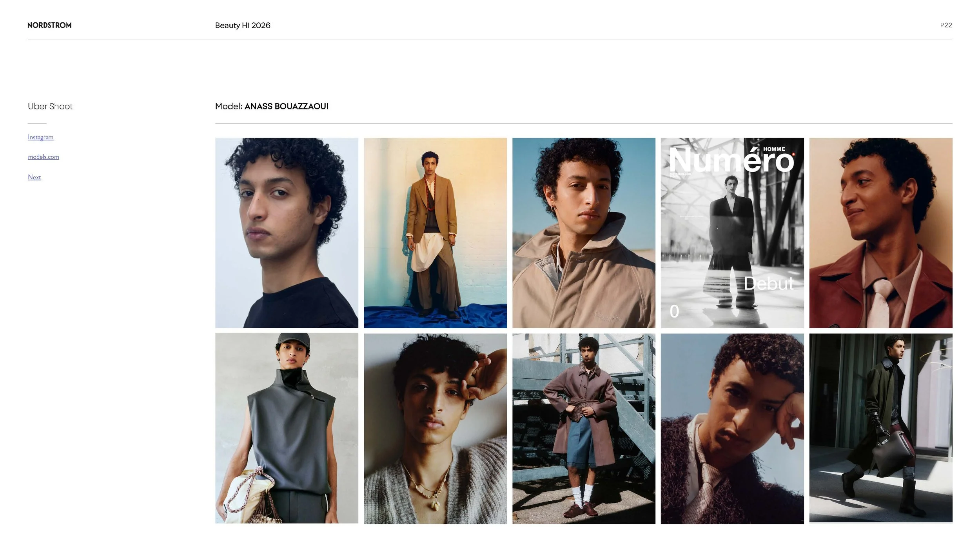Image resolution: width=980 pixels, height=551 pixels.
Task: Click the Next link
Action: tap(34, 177)
